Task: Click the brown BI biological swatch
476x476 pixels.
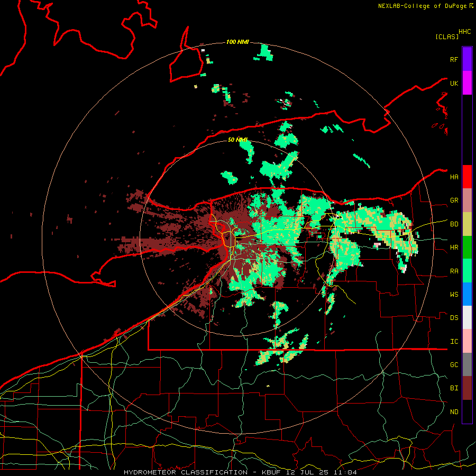Action: click(467, 388)
